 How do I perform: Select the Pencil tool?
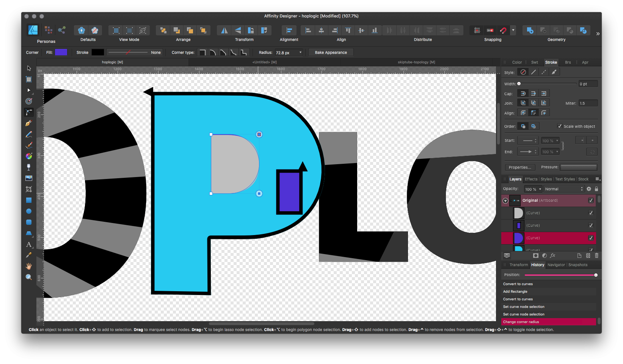click(x=29, y=134)
